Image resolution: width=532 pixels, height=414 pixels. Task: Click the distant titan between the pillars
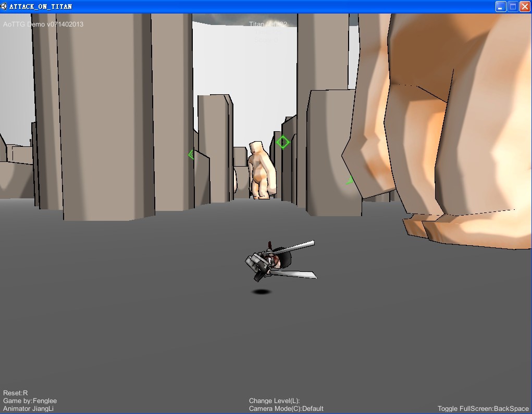pos(261,170)
